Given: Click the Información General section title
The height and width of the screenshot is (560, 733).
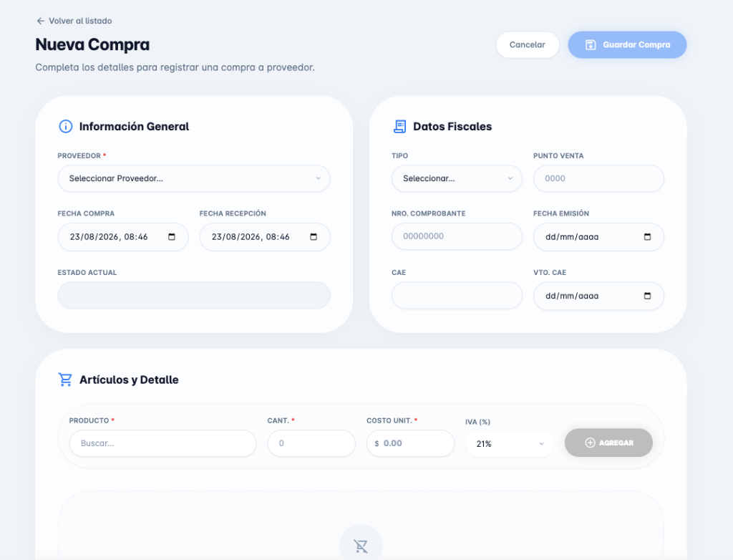Looking at the screenshot, I should (134, 126).
